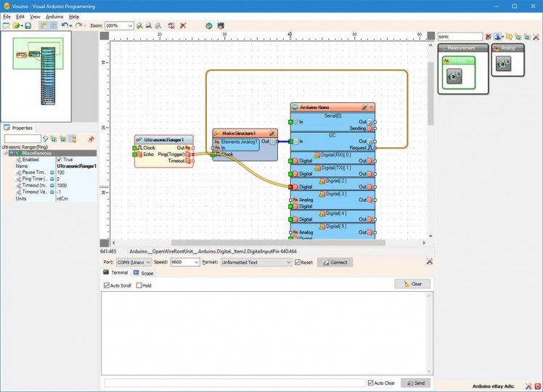
Task: Click the Save project toolbar icon
Action: click(28, 25)
